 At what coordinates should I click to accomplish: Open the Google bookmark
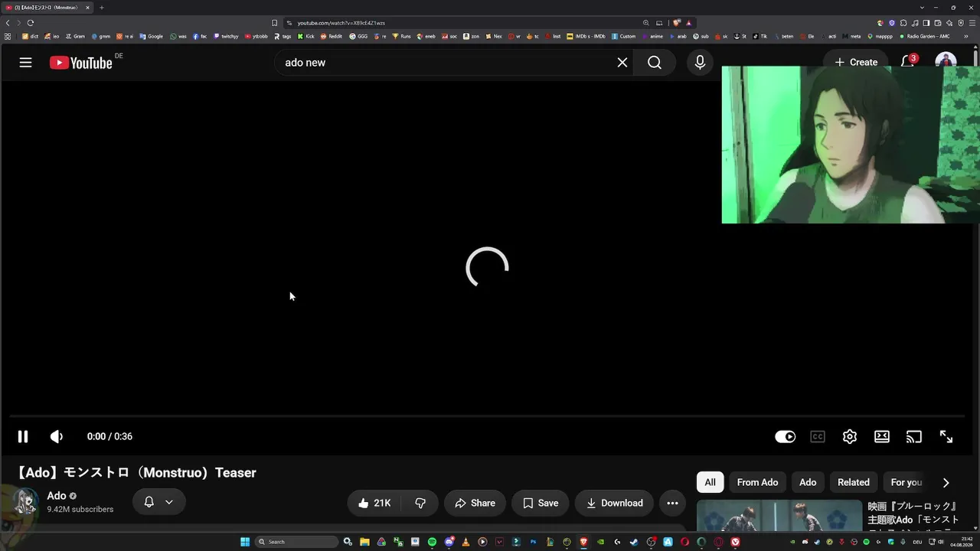click(x=152, y=36)
